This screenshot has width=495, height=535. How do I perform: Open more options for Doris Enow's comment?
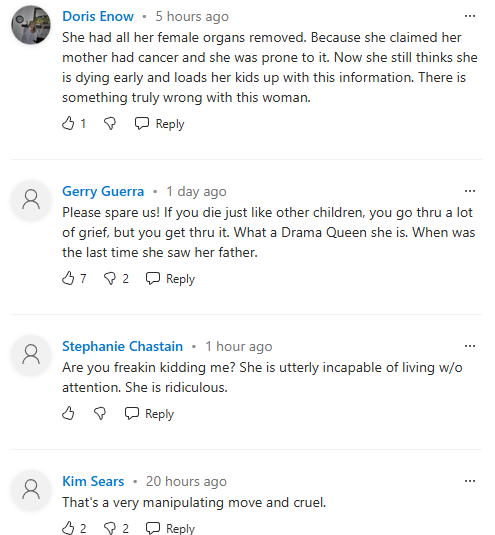coord(470,16)
